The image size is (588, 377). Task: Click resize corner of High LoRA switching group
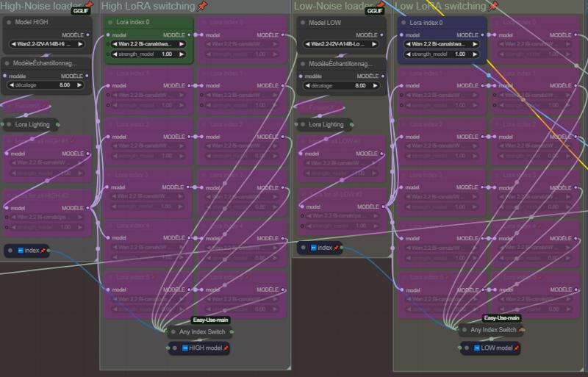coord(288,367)
